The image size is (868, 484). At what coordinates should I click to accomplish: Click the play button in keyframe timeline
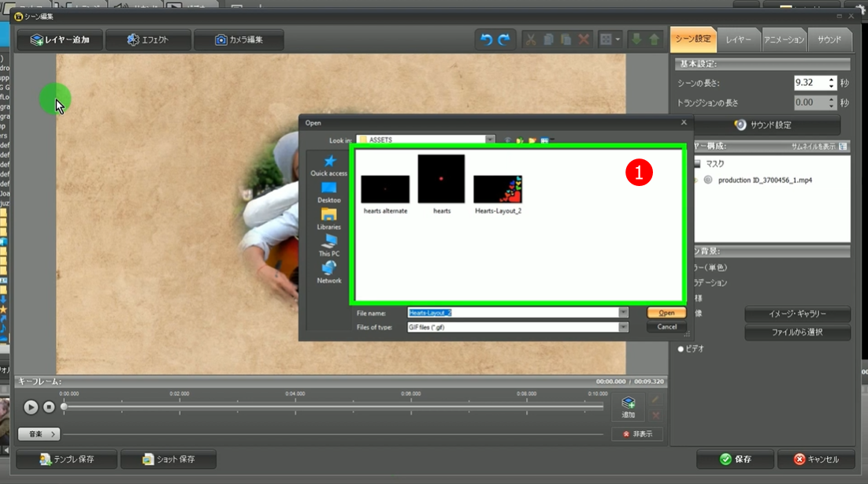31,407
